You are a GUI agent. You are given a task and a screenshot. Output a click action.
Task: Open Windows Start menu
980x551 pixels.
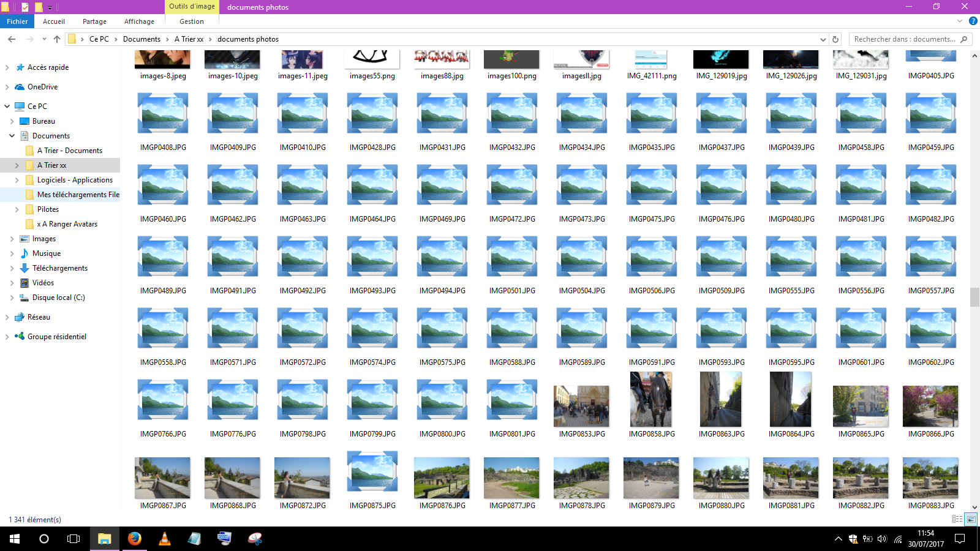[x=15, y=539]
